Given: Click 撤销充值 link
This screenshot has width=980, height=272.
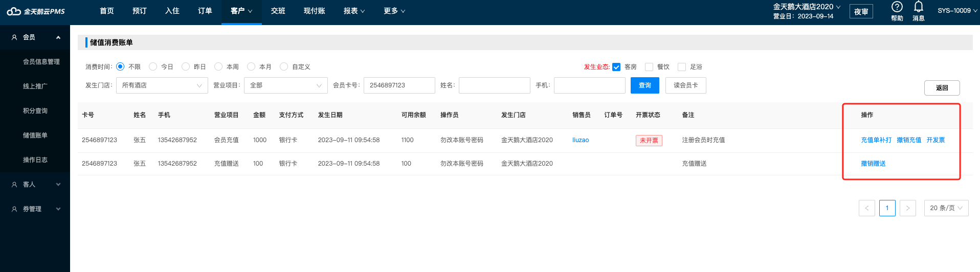Looking at the screenshot, I should (x=909, y=140).
